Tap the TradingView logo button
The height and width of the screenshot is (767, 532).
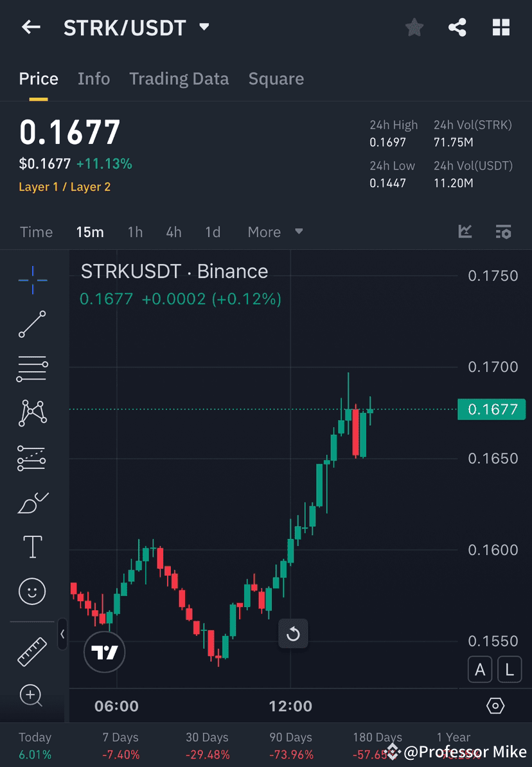pyautogui.click(x=104, y=652)
